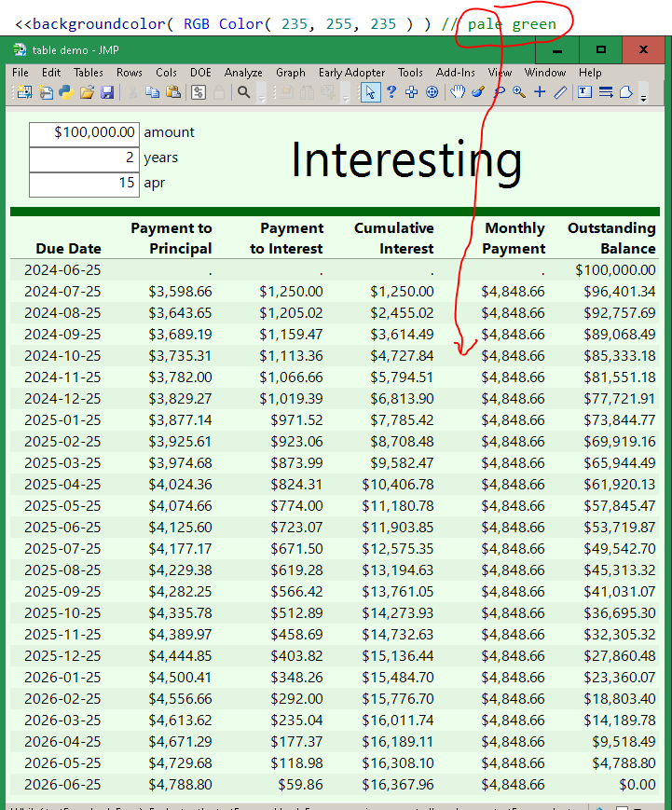The height and width of the screenshot is (810, 672).
Task: Click the cumulative interest $16,367.96
Action: (x=398, y=785)
